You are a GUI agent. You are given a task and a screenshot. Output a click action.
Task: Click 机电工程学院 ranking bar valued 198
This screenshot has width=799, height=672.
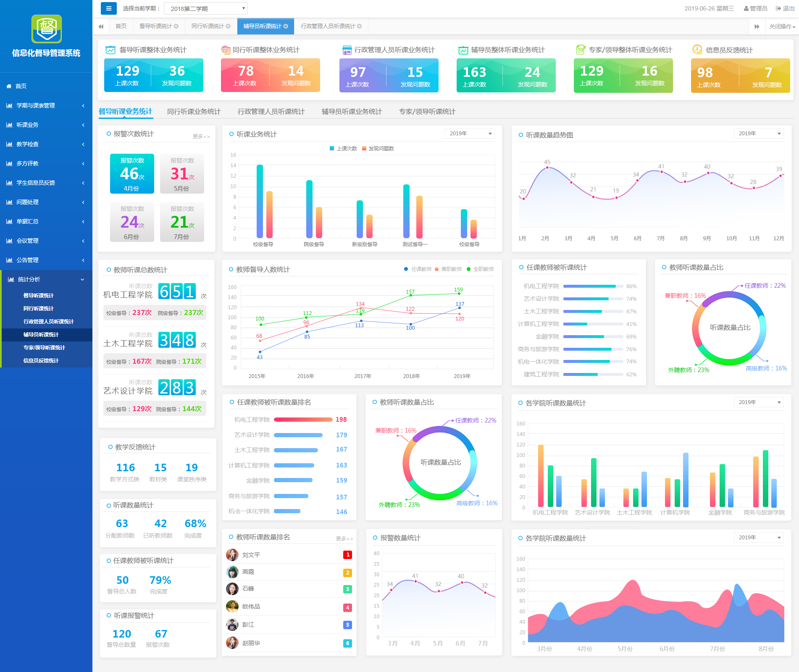click(303, 420)
